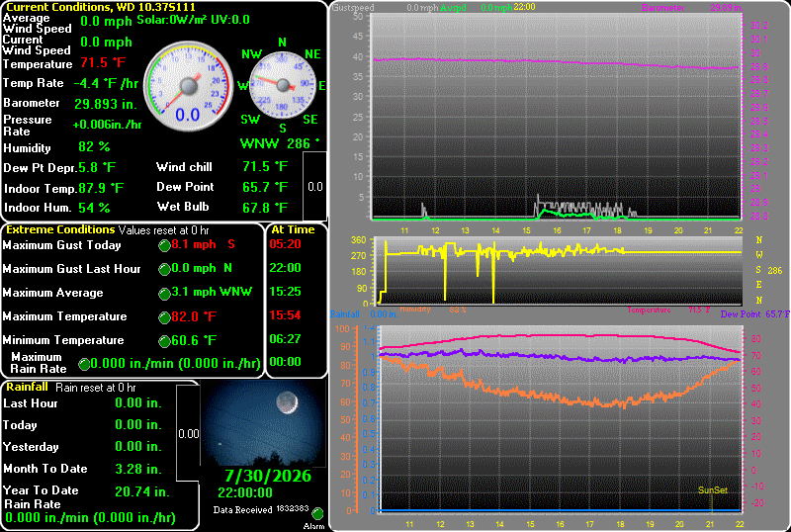Click the green indicator beside Maximum Gust Today
Viewport: 791px width, 532px height.
pos(164,246)
